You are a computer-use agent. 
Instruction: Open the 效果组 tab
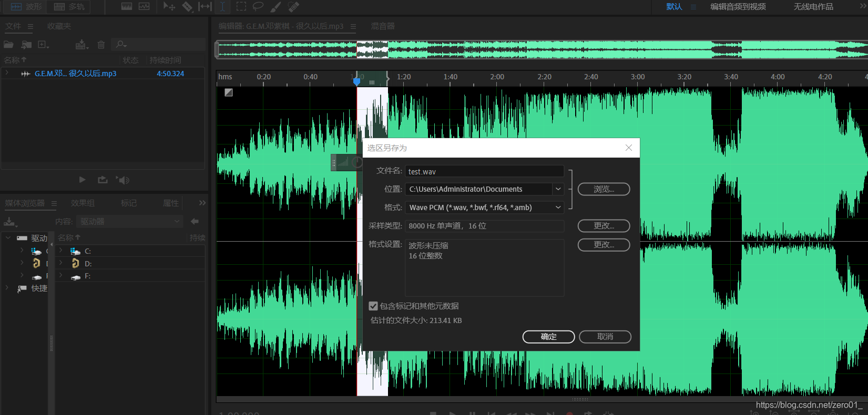83,203
